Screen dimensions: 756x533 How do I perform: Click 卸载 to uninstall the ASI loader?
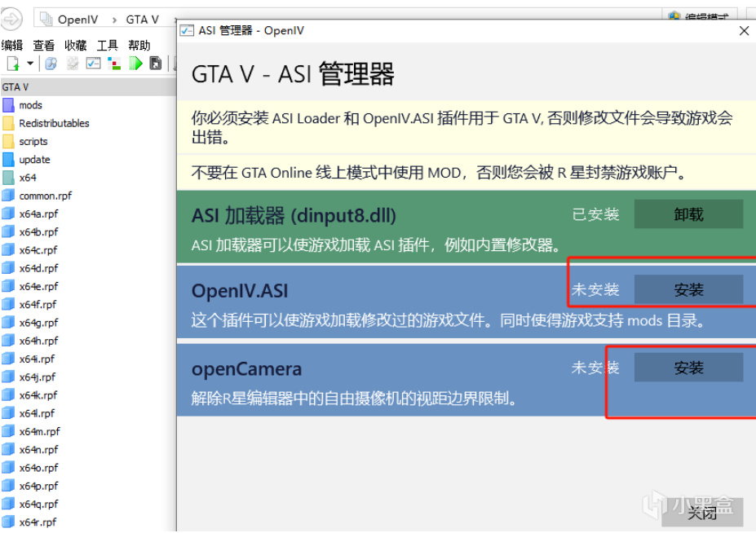688,214
